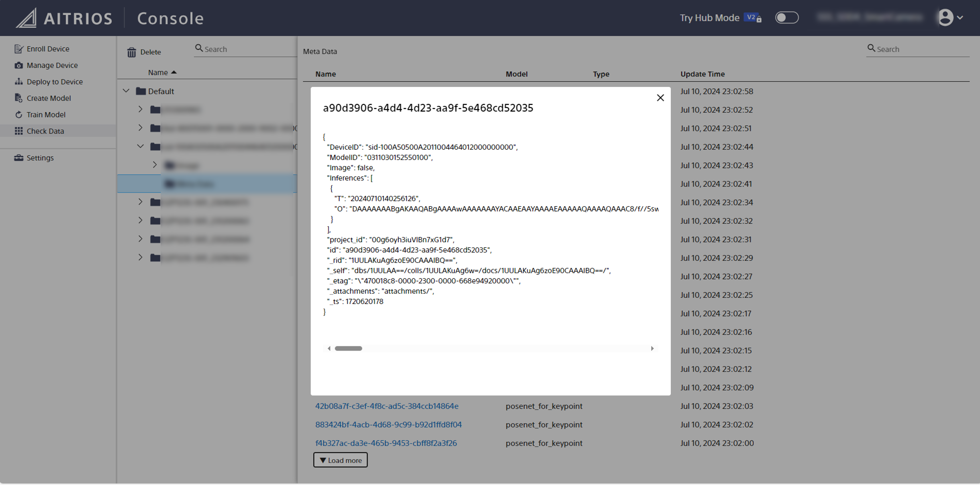Screen dimensions: 980x485
Task: Click the Create Model sidebar icon
Action: coord(19,98)
